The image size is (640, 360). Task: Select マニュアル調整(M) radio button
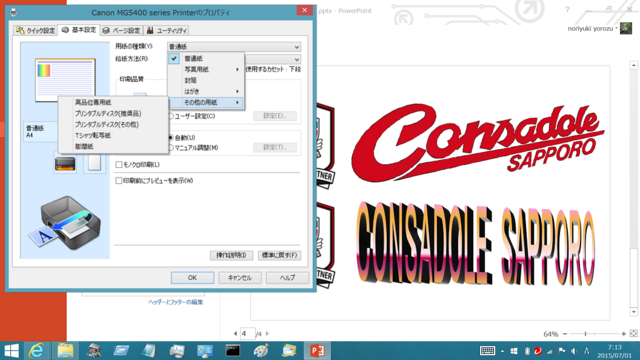pyautogui.click(x=171, y=148)
